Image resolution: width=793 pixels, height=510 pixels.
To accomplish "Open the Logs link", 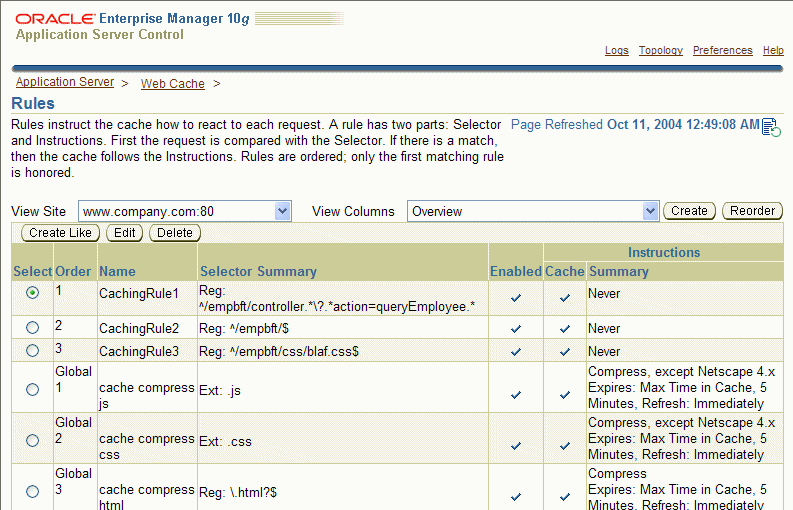I will click(616, 51).
